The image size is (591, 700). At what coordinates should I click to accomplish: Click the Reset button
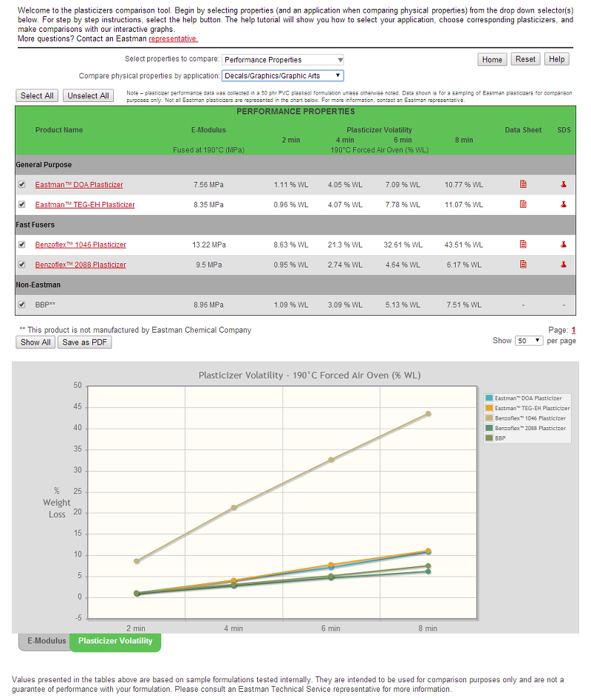pos(525,59)
